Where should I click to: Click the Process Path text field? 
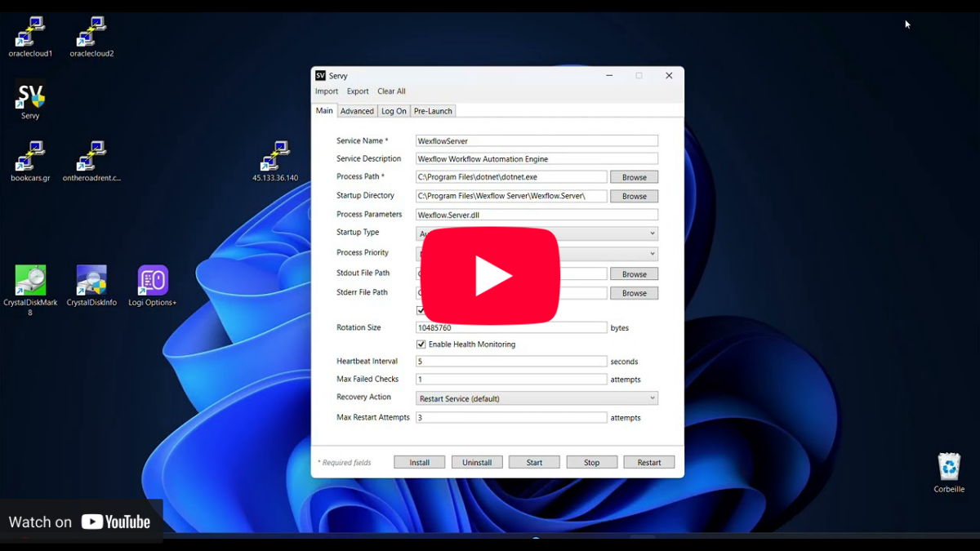pos(511,177)
